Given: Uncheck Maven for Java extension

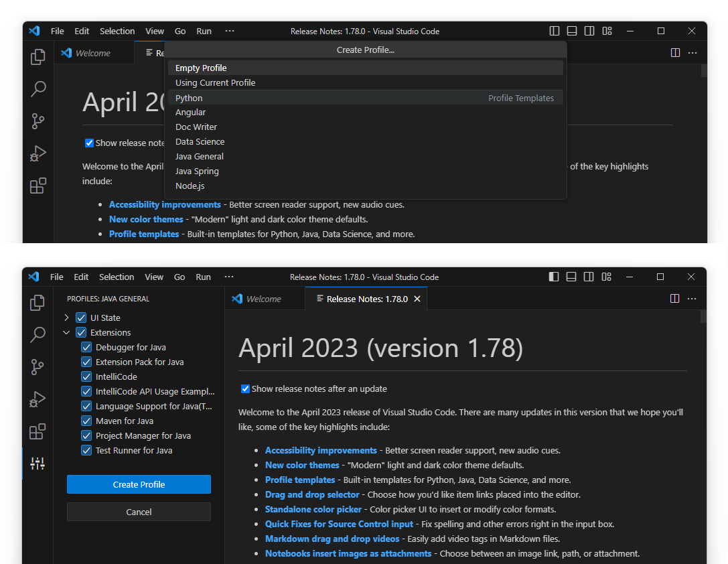Looking at the screenshot, I should 86,421.
